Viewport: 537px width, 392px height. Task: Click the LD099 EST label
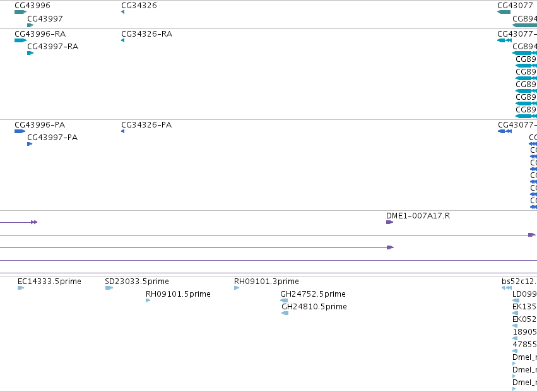pos(524,294)
